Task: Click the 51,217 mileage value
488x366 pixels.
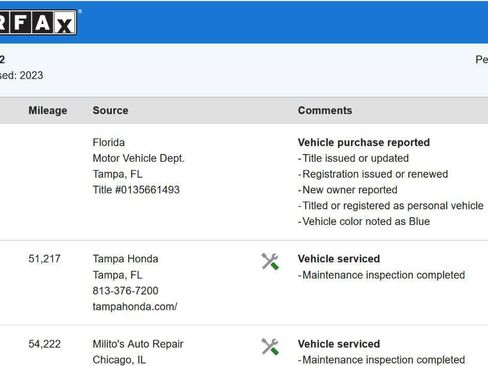Action: 44,259
